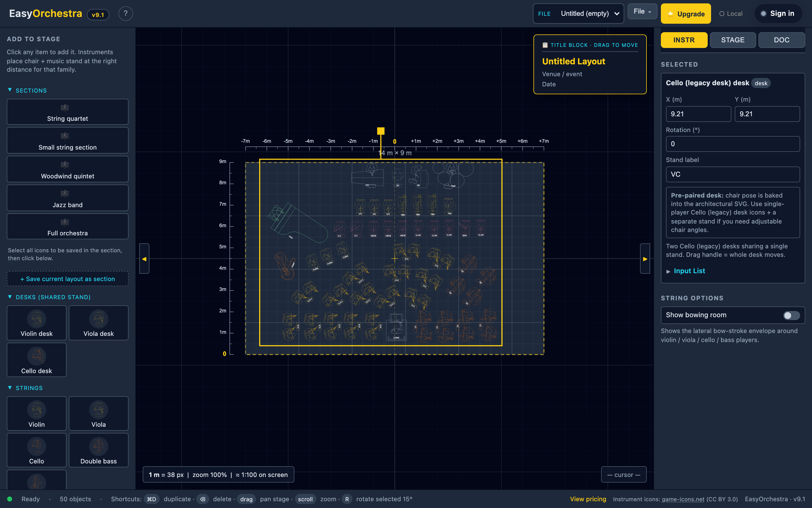Collapse the DESKS (SHARED STAND) group
Image resolution: width=812 pixels, height=508 pixels.
[49, 297]
